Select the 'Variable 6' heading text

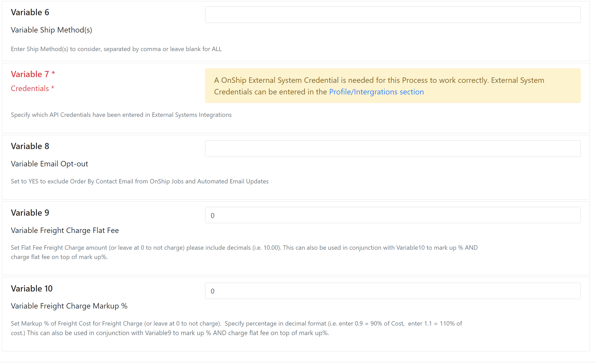[x=30, y=12]
